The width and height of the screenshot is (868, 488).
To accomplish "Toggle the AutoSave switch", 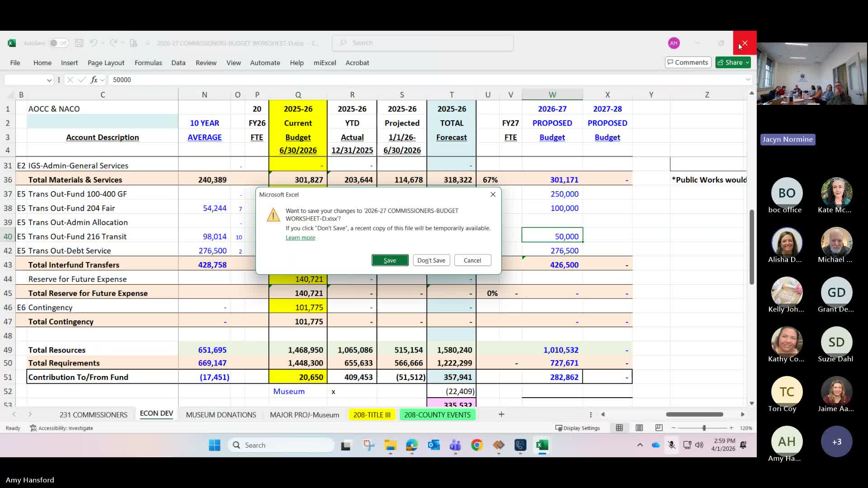I will point(58,43).
